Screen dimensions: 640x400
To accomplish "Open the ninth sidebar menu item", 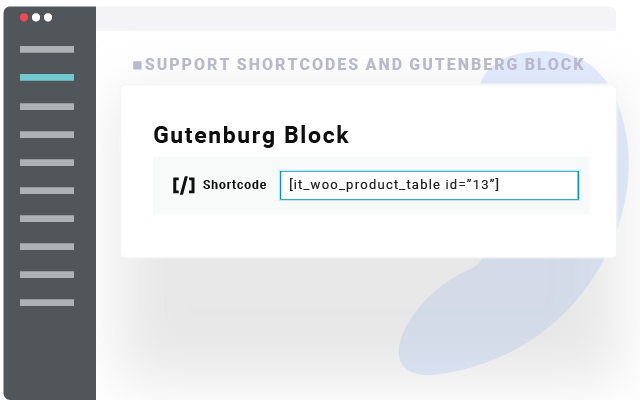I will (x=47, y=274).
